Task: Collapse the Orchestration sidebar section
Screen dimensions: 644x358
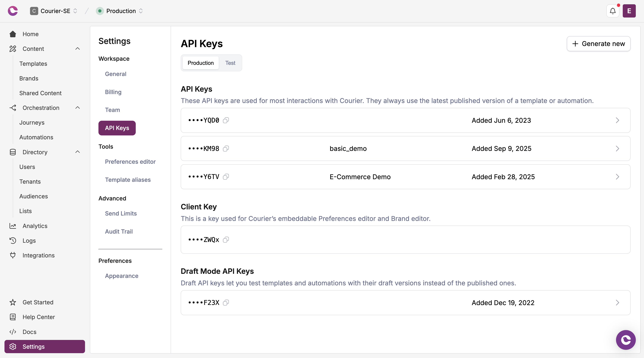Action: (78, 108)
